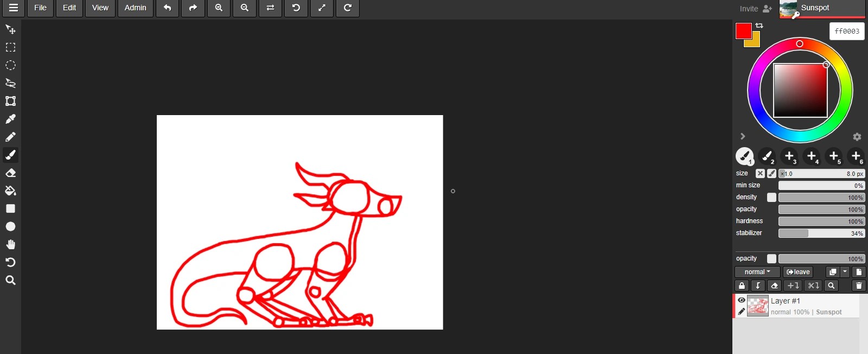Activate brush preset slot 1
The height and width of the screenshot is (354, 868).
click(x=745, y=156)
